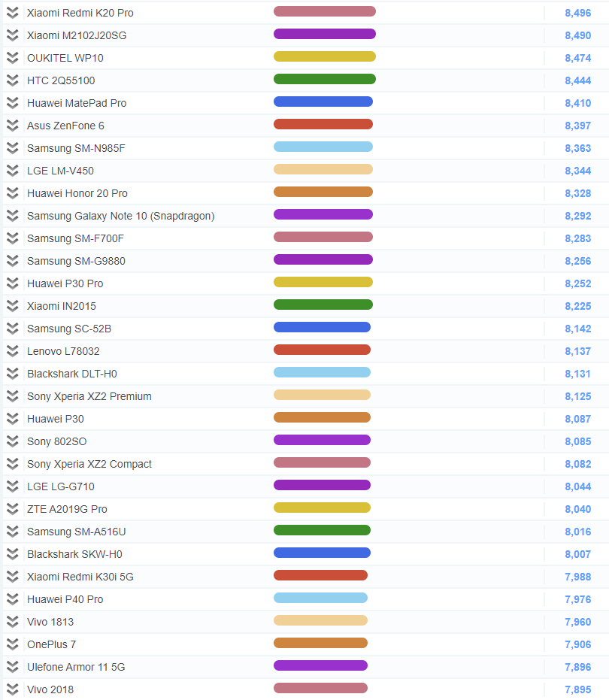Open the Ulefone Armor 11 5G link
This screenshot has width=609, height=700.
pos(76,667)
